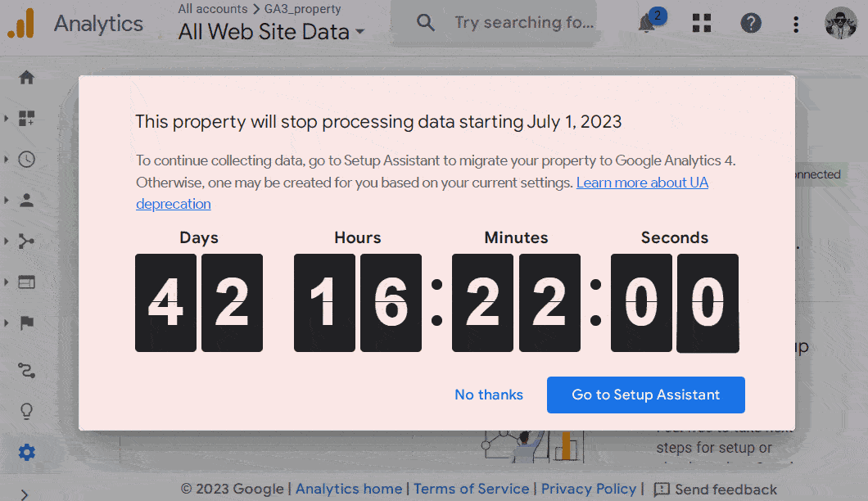Open Learn more about UA deprecation link
This screenshot has width=868, height=501.
[x=642, y=183]
